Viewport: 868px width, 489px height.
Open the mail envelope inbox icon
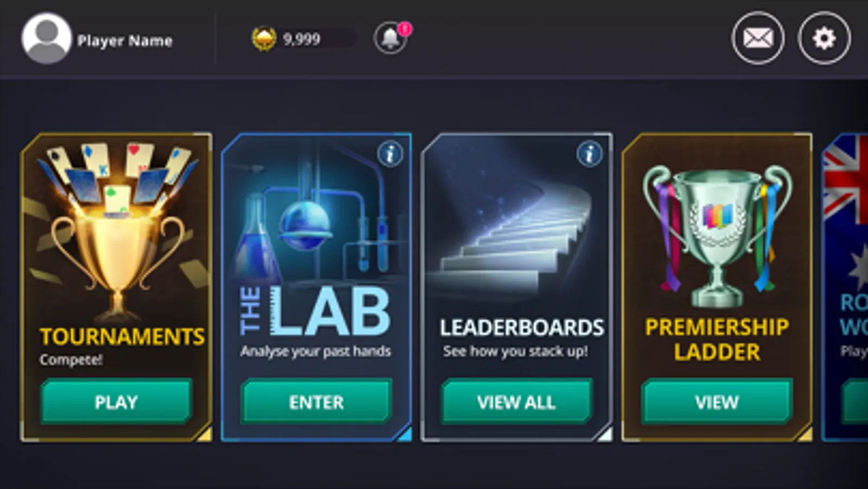(x=758, y=39)
